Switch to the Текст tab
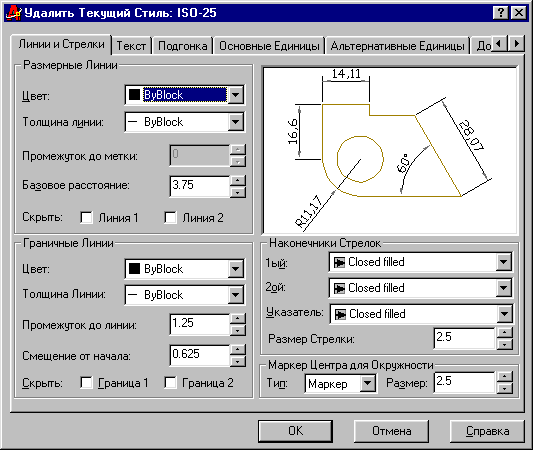This screenshot has height=450, width=533. (131, 46)
